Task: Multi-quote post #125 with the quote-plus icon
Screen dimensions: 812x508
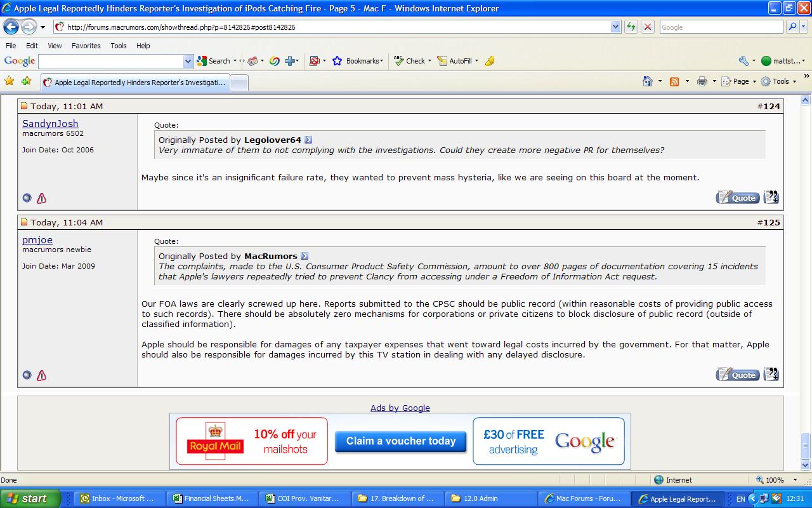Action: coord(771,374)
